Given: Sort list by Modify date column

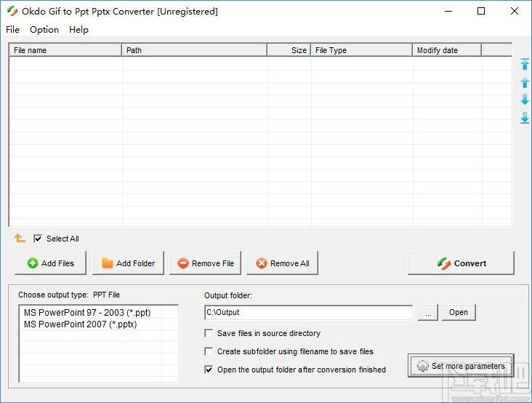Looking at the screenshot, I should click(x=447, y=50).
